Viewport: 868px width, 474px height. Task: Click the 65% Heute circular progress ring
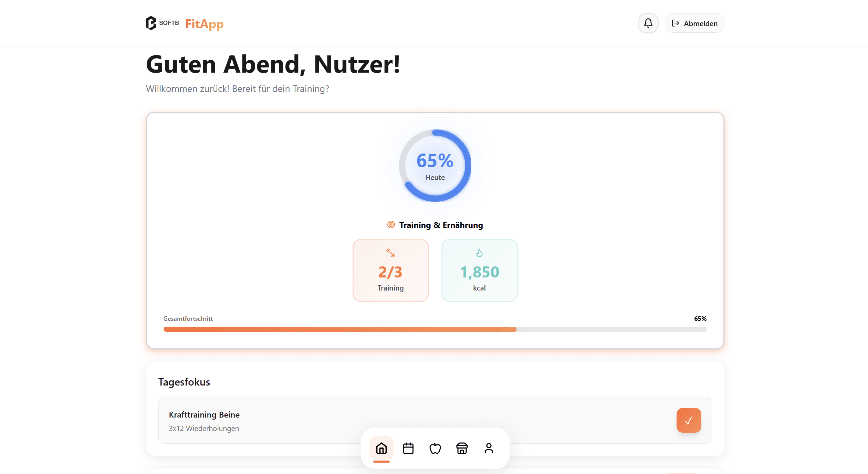[x=435, y=166]
